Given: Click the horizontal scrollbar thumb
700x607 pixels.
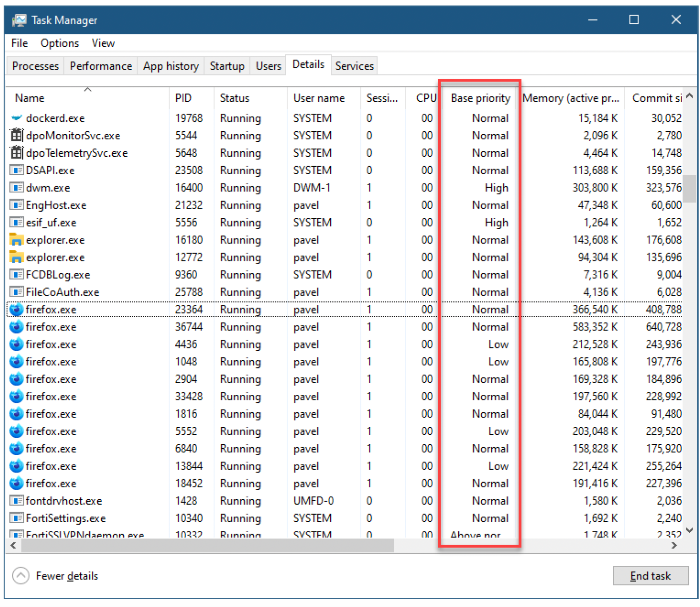Looking at the screenshot, I should coord(207,546).
